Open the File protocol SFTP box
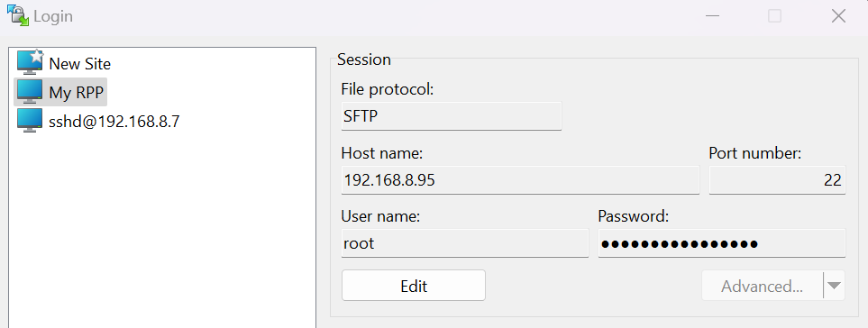 pos(452,115)
